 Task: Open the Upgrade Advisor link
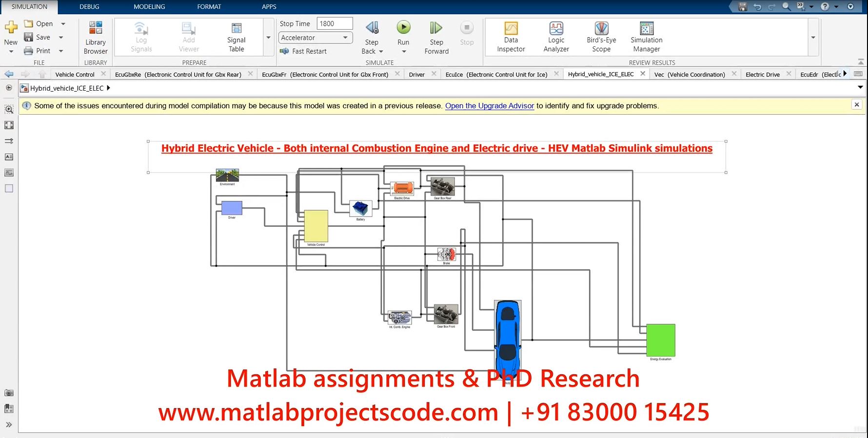pyautogui.click(x=490, y=106)
